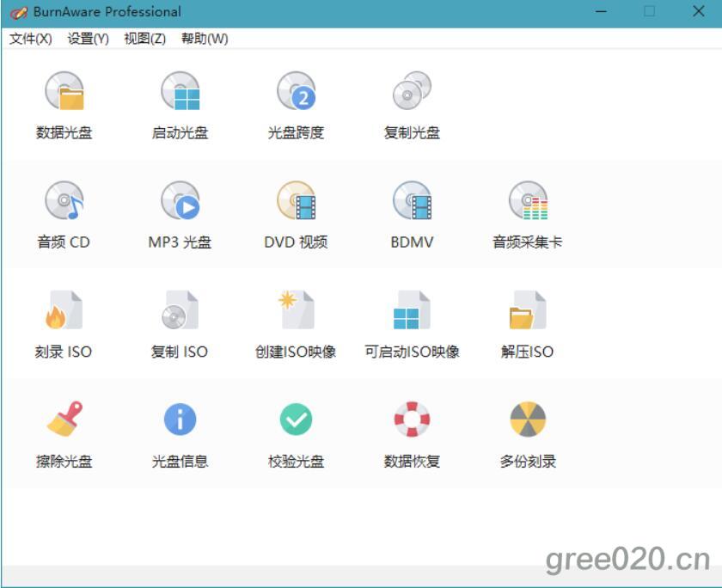Image resolution: width=722 pixels, height=588 pixels.
Task: Close the BurnAware Professional window
Action: click(x=699, y=11)
